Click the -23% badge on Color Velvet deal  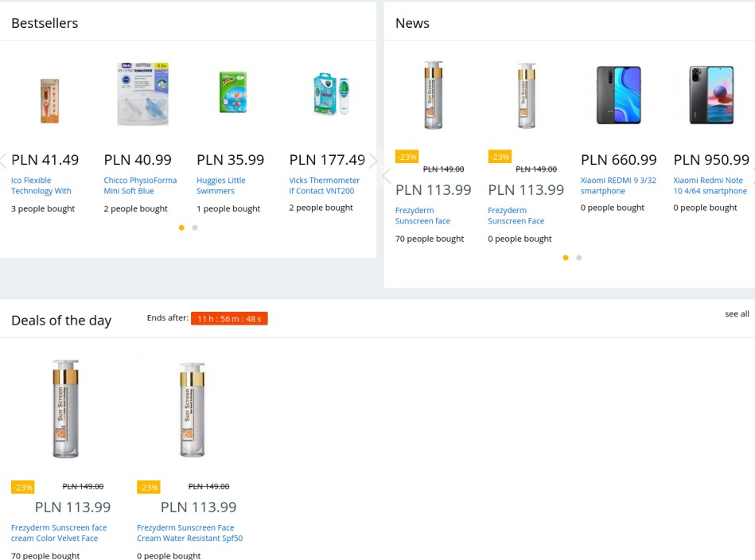(22, 488)
